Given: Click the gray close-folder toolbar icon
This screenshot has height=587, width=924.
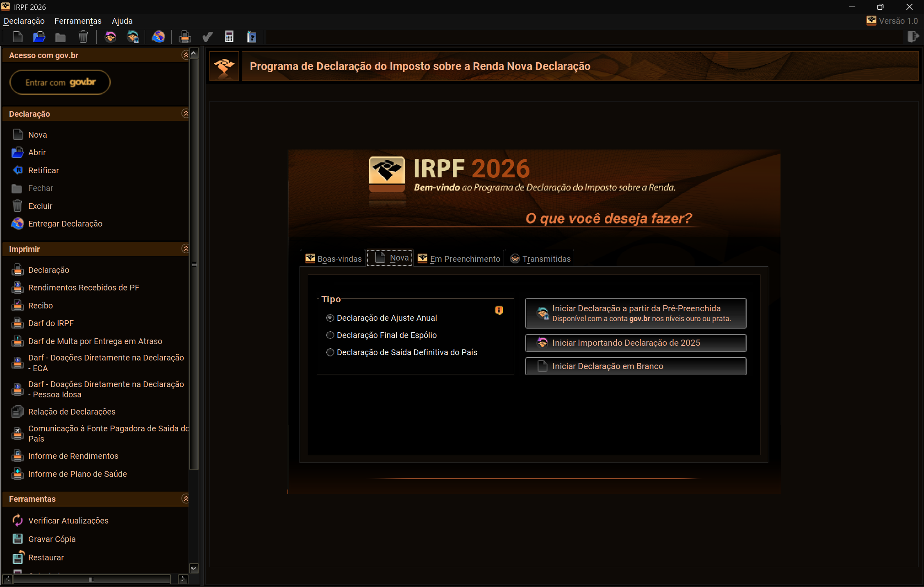Looking at the screenshot, I should pyautogui.click(x=61, y=38).
